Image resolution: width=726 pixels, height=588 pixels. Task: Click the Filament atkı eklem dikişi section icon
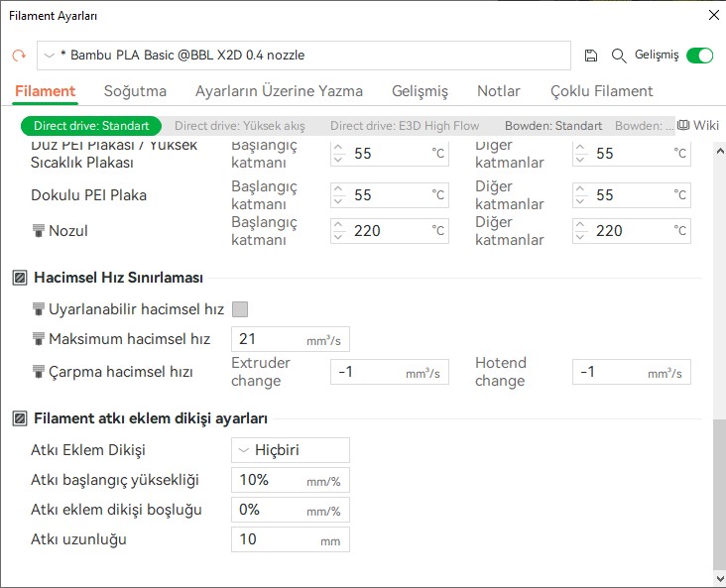pyautogui.click(x=20, y=418)
